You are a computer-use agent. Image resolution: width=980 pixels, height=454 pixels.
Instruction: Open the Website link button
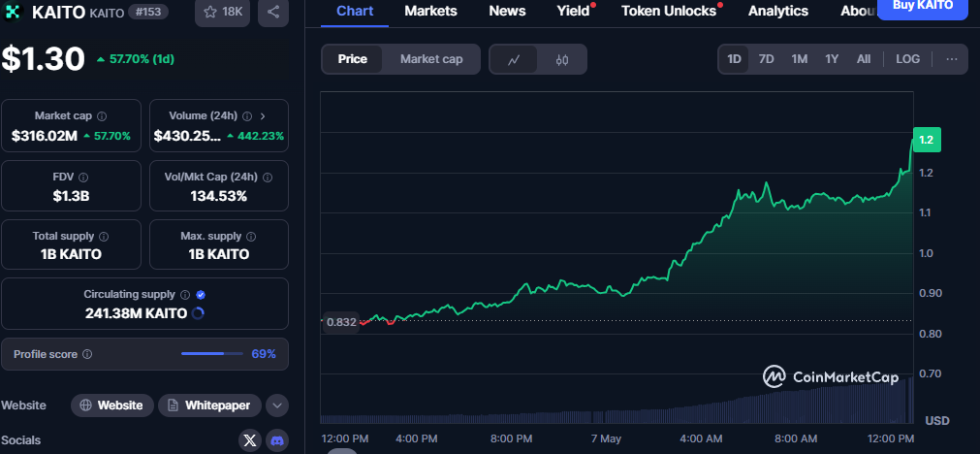pyautogui.click(x=111, y=405)
